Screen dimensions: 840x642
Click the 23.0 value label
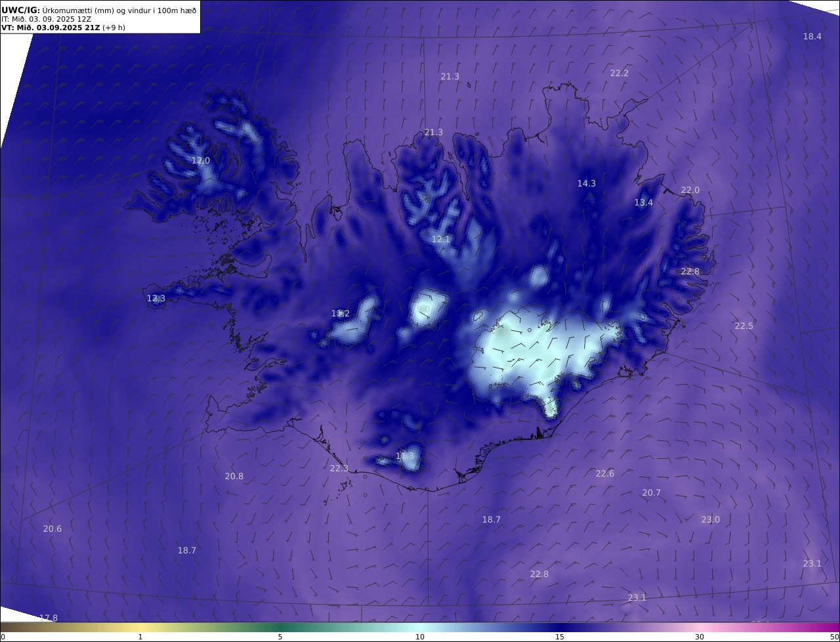tap(711, 520)
